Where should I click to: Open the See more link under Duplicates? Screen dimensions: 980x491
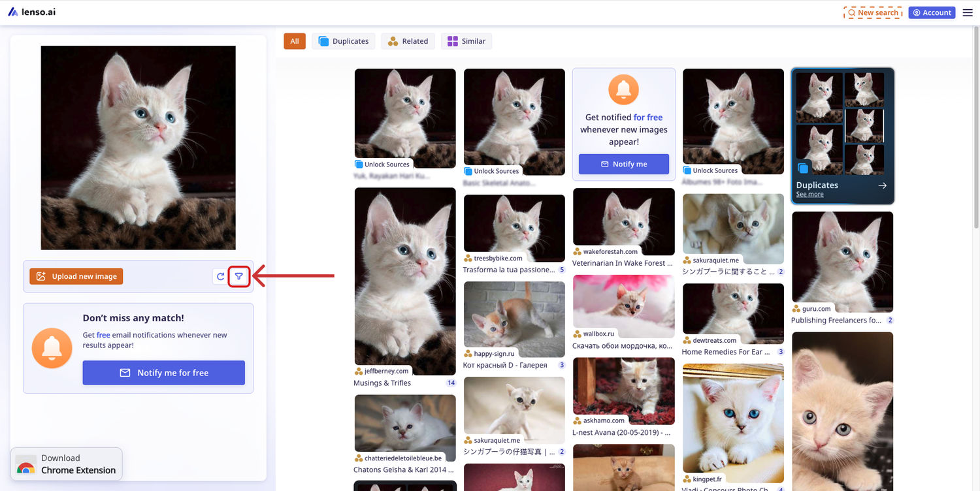[x=809, y=194]
